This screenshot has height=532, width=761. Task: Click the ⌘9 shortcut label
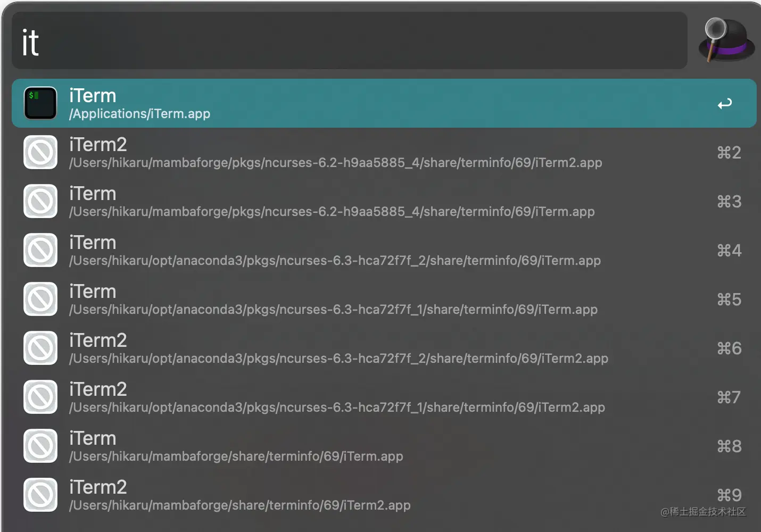pyautogui.click(x=729, y=495)
